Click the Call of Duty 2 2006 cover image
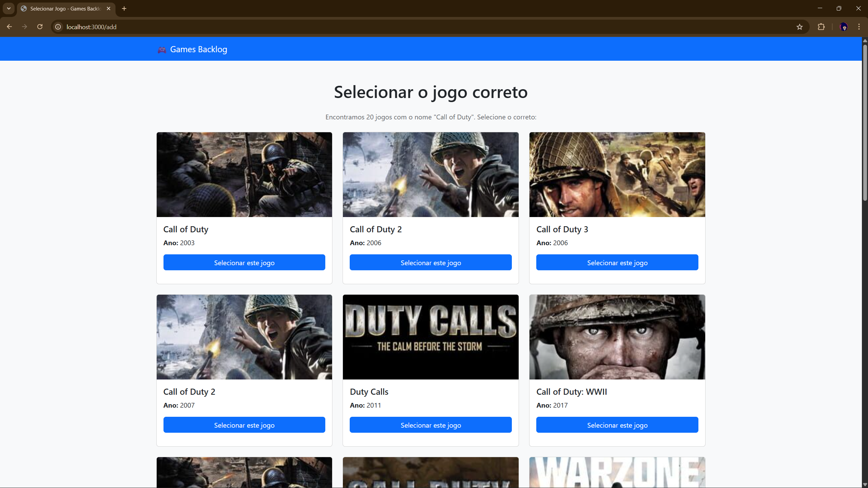Screen dimensions: 868x488 click(x=430, y=174)
